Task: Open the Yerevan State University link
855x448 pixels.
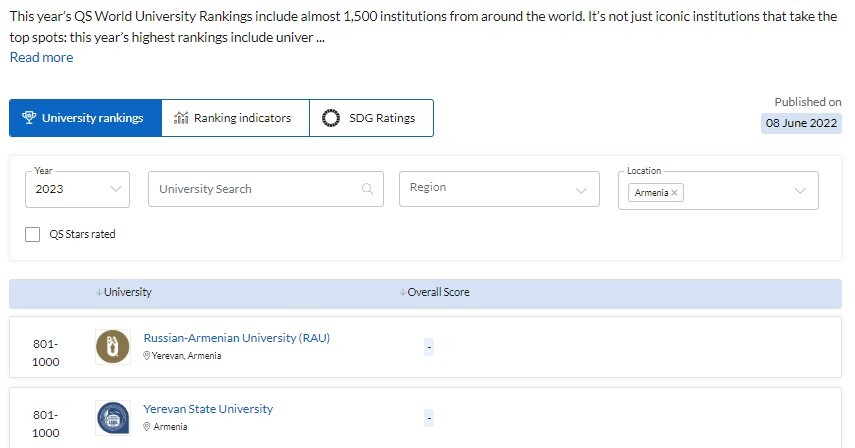Action: click(x=208, y=409)
